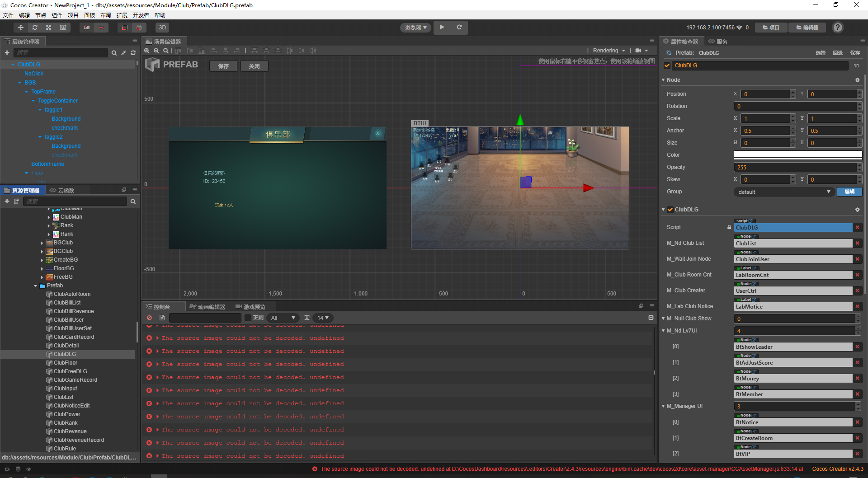This screenshot has height=478, width=868.
Task: Select the move transform tool
Action: point(21,28)
